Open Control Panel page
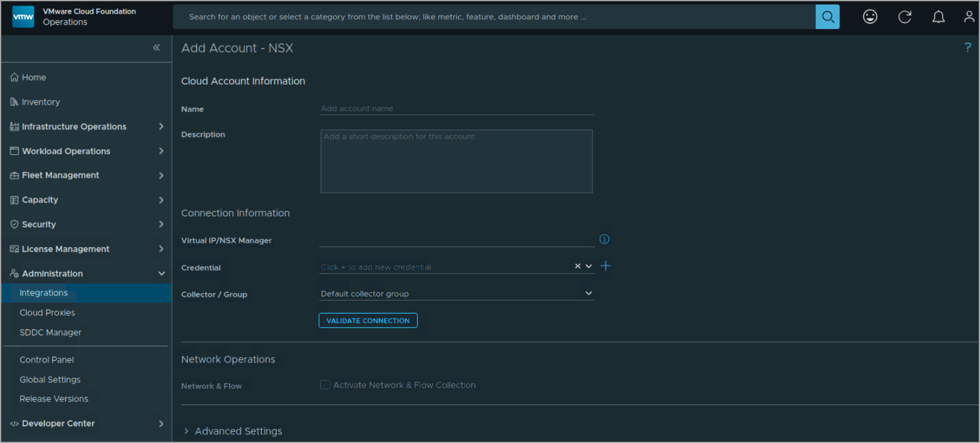The width and height of the screenshot is (980, 443). coord(46,360)
